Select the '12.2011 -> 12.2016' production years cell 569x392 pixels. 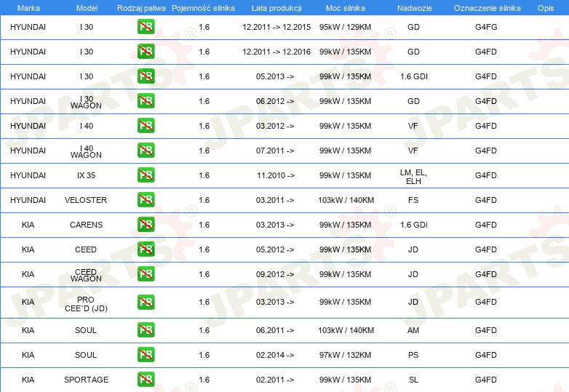[276, 52]
